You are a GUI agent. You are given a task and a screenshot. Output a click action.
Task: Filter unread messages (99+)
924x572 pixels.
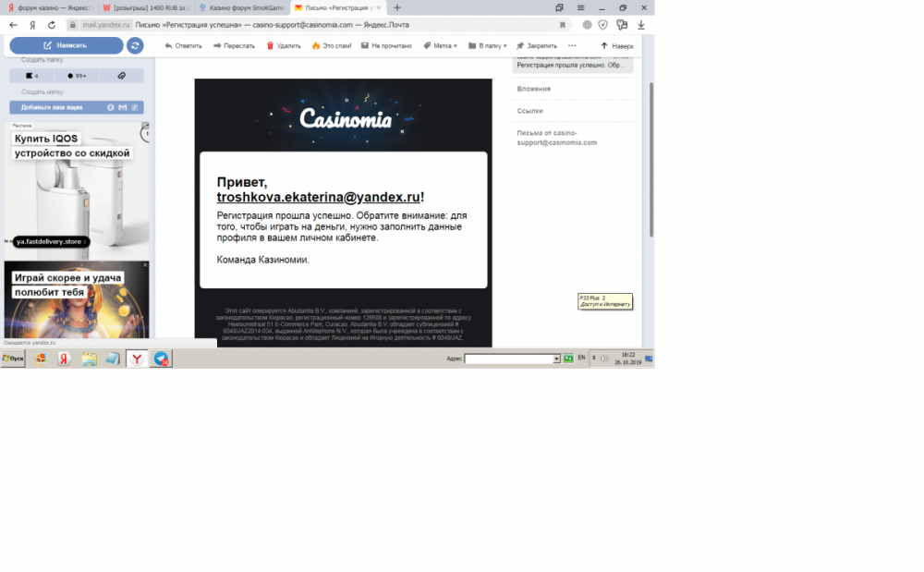tap(77, 76)
